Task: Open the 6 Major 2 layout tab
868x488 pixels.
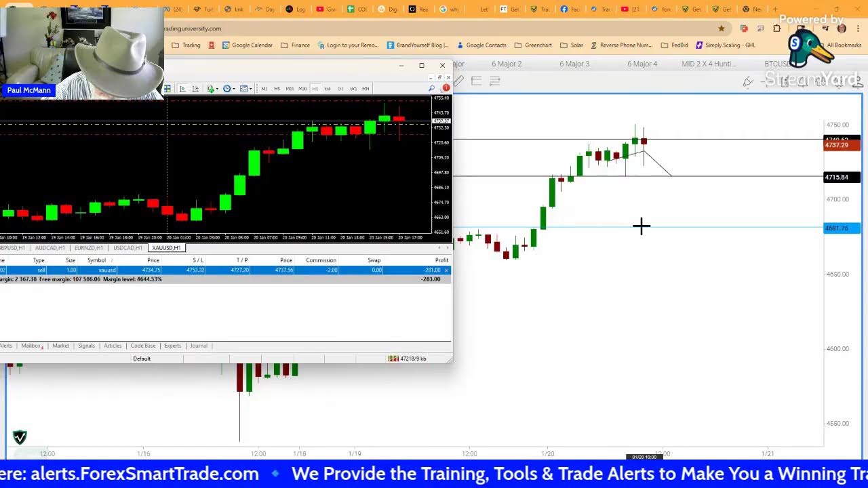Action: [507, 64]
